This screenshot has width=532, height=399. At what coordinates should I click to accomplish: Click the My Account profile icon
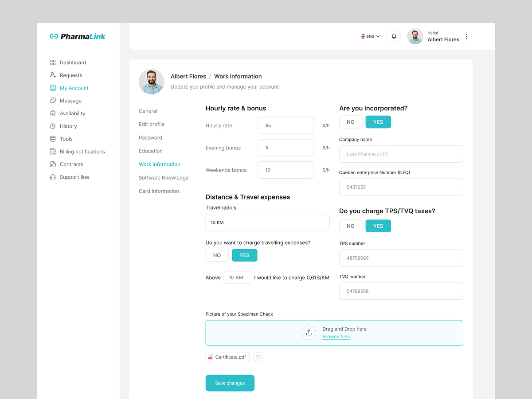point(53,88)
